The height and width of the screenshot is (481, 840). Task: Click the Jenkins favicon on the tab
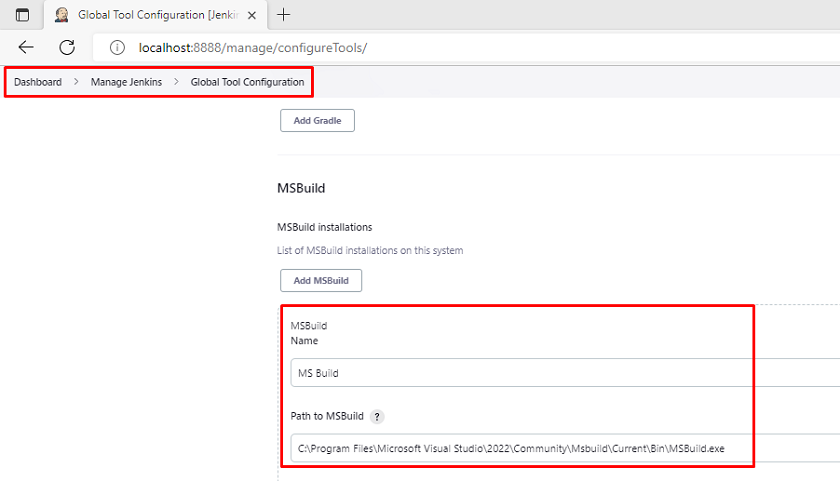[x=62, y=15]
